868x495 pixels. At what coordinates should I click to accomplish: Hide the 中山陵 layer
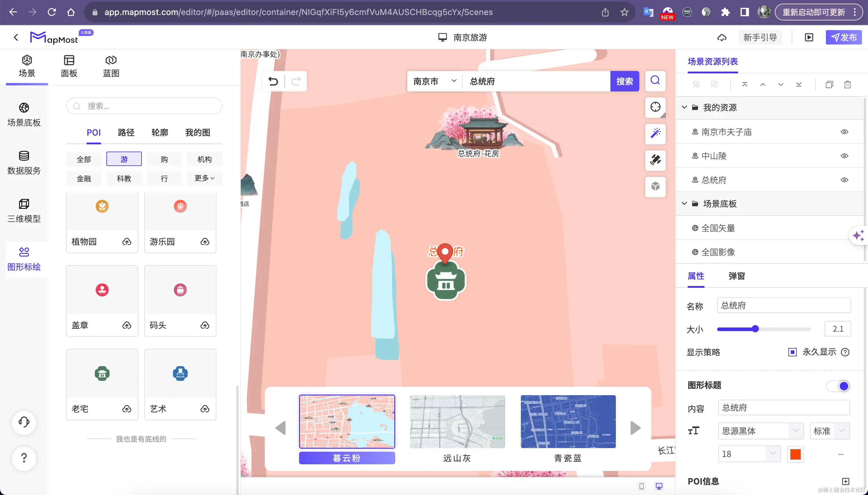coord(844,156)
